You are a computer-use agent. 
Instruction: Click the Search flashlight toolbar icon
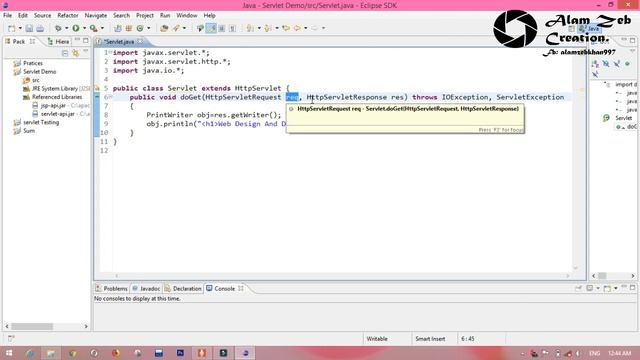point(176,28)
